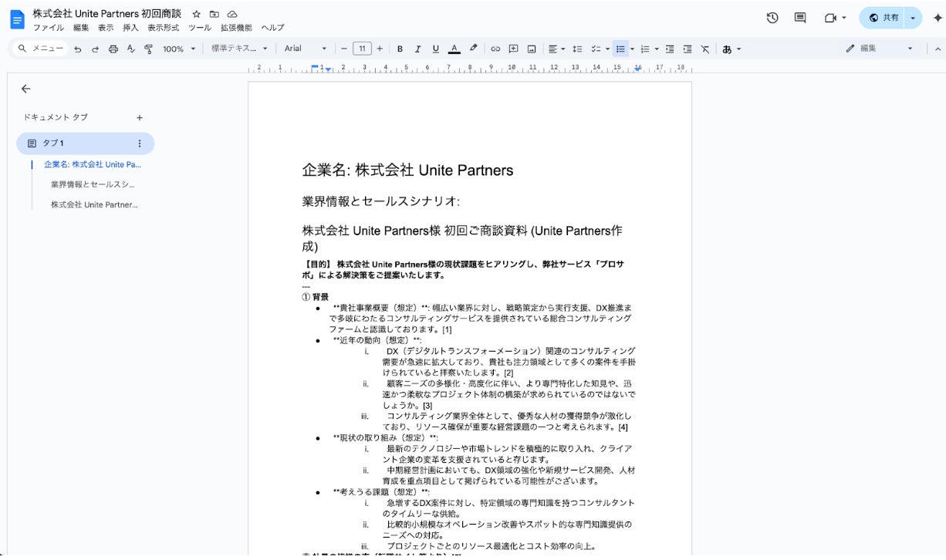Screen dimensions: 946x560
Task: Open the 編集 mode dropdown
Action: (x=880, y=49)
